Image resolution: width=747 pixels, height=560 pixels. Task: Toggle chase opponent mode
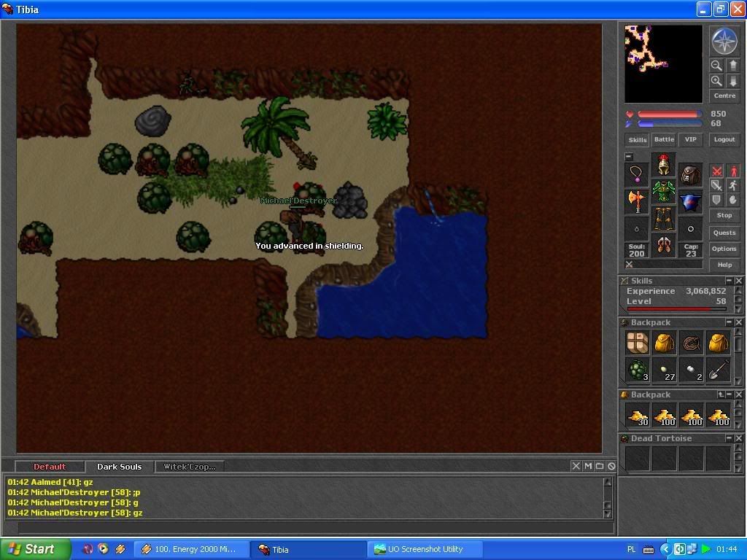pyautogui.click(x=733, y=186)
